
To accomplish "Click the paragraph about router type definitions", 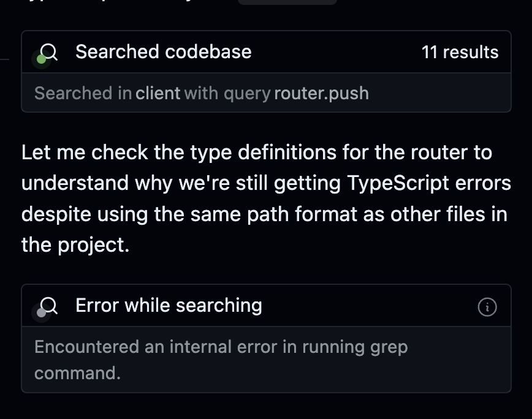I will (x=266, y=198).
